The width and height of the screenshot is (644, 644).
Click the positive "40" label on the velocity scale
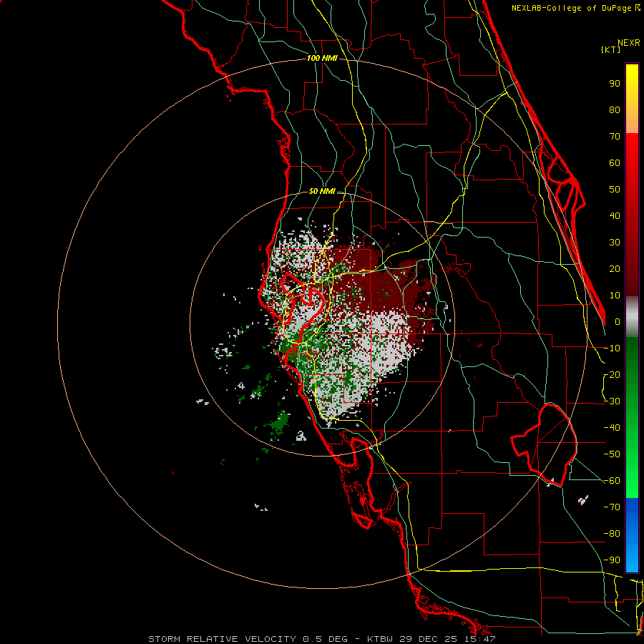(615, 215)
